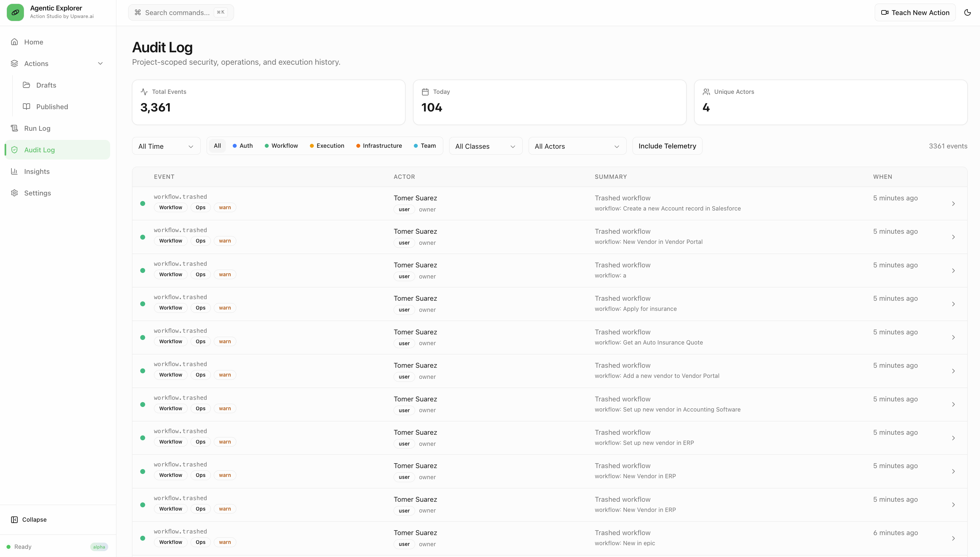Open the All Actors dropdown
This screenshot has height=557, width=980.
[577, 146]
